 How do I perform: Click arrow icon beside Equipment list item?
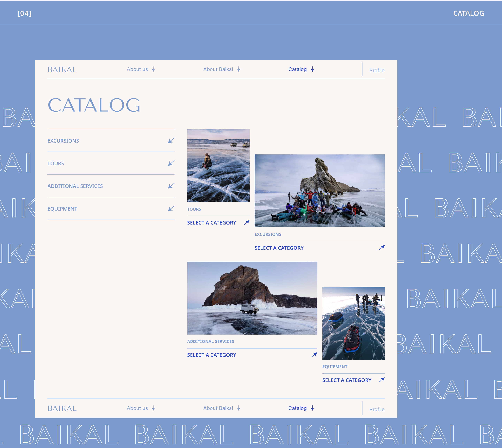pyautogui.click(x=171, y=208)
